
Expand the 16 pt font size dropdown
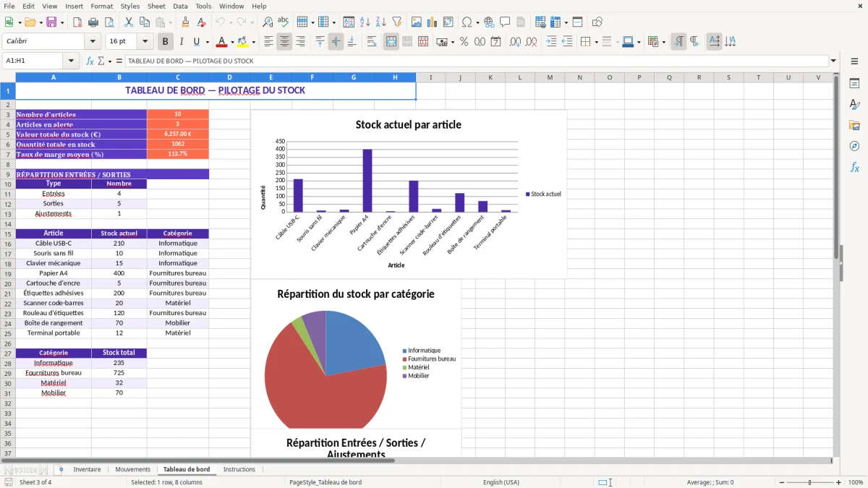pyautogui.click(x=145, y=42)
